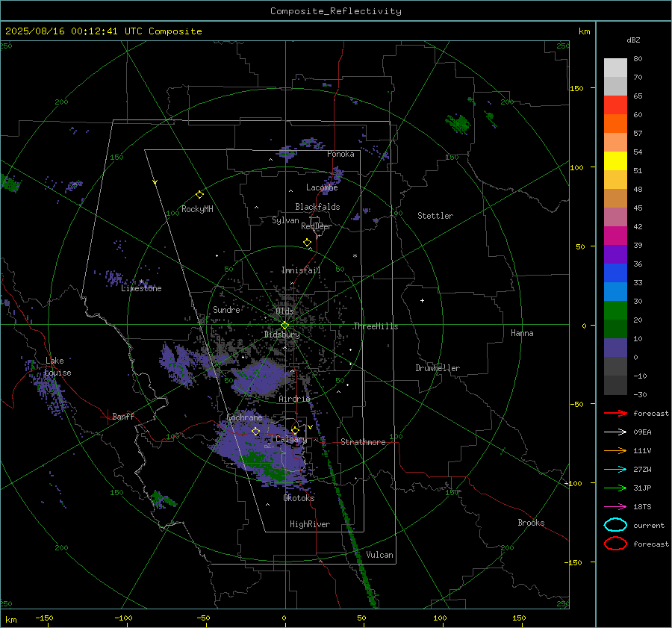672x628 pixels.
Task: Click the Innisfail label
Action: (301, 270)
